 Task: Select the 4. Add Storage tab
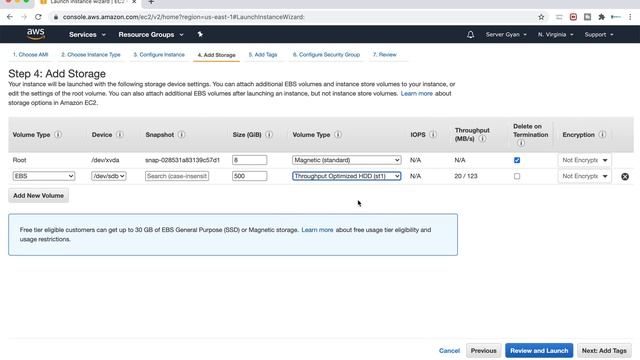[x=216, y=55]
